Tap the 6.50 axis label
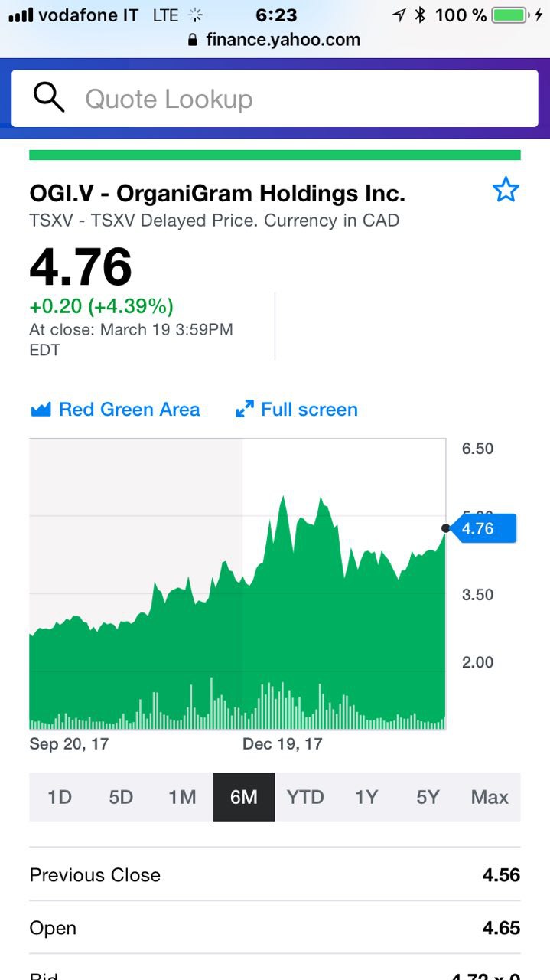 click(x=477, y=449)
